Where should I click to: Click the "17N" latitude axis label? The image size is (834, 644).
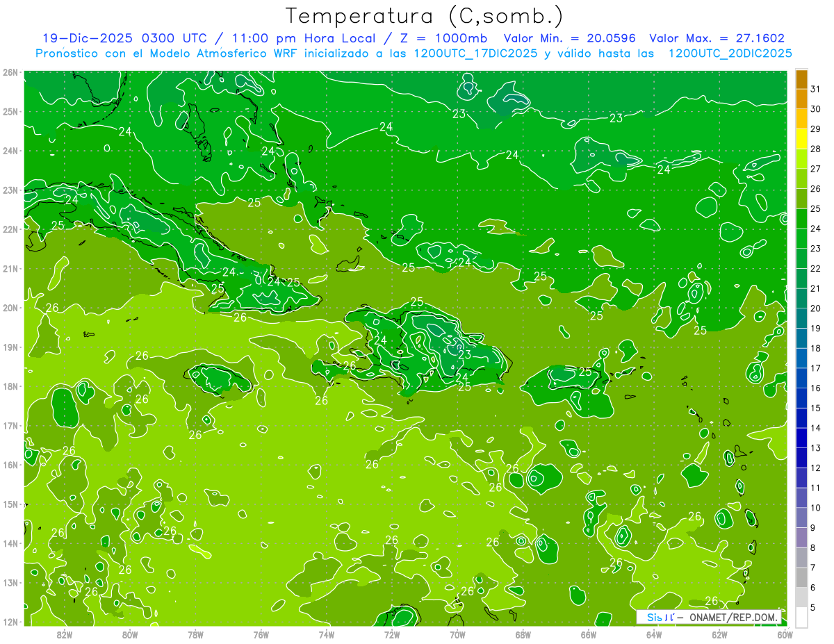tap(10, 425)
